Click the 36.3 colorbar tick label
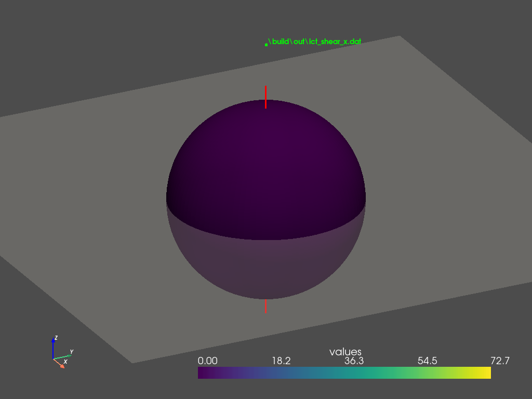 pos(355,361)
